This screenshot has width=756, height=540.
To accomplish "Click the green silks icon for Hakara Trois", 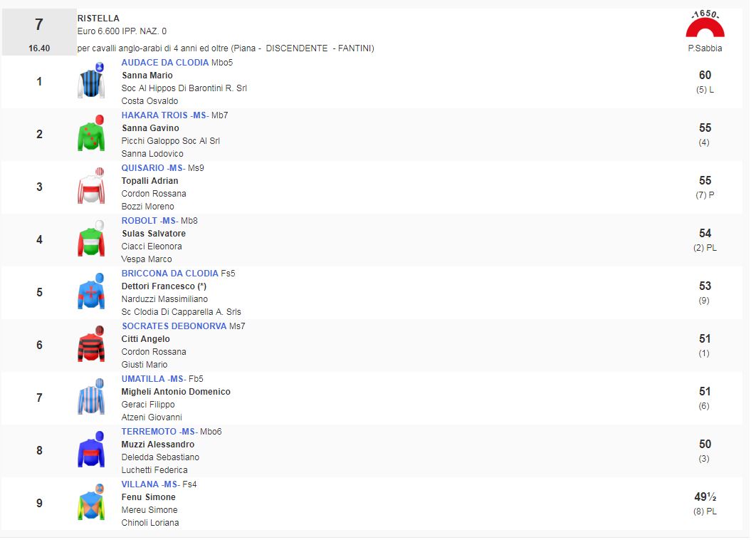I will (91, 134).
